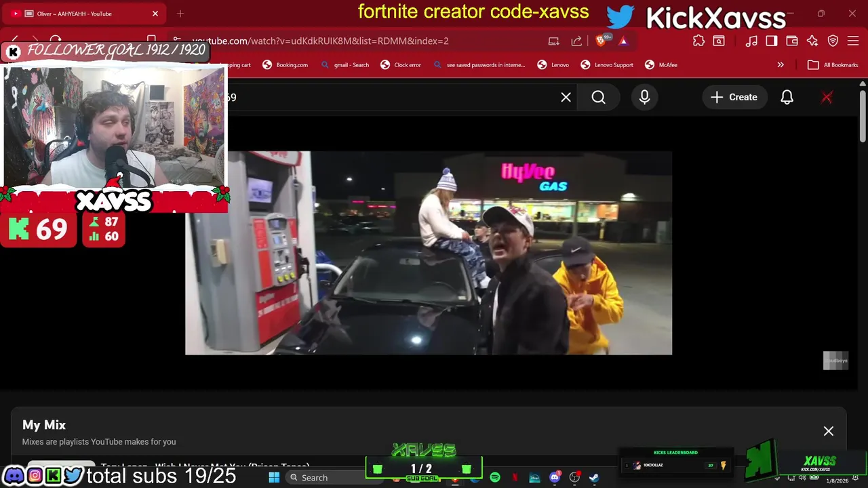Screen dimensions: 868x488
Task: Open Disney+ icon in the taskbar
Action: [x=535, y=477]
